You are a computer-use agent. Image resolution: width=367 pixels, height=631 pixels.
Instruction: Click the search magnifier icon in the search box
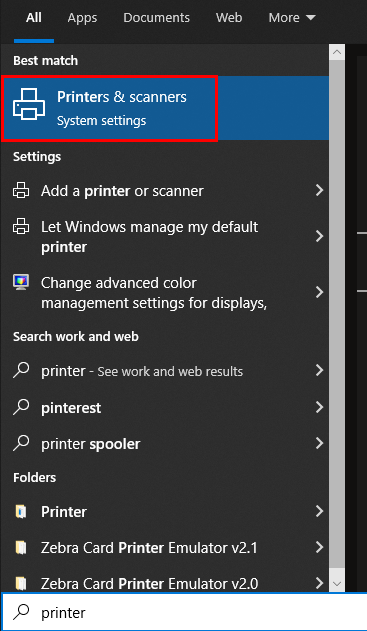[21, 612]
